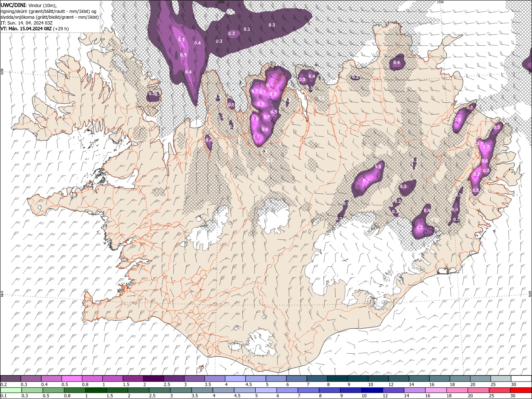532x399 pixels.
Task: Click the 'slydda/snjókoma' legend description line
Action: coord(49,17)
